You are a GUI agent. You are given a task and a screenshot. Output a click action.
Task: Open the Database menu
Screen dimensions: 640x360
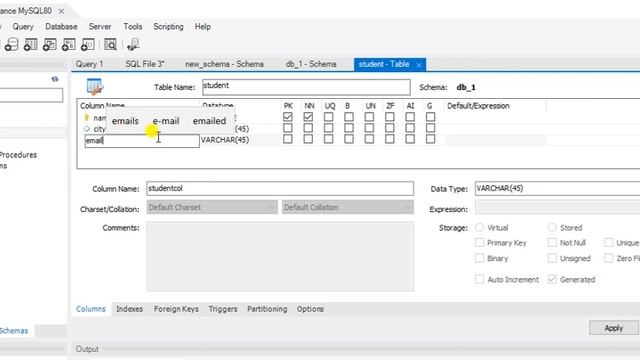tap(61, 27)
